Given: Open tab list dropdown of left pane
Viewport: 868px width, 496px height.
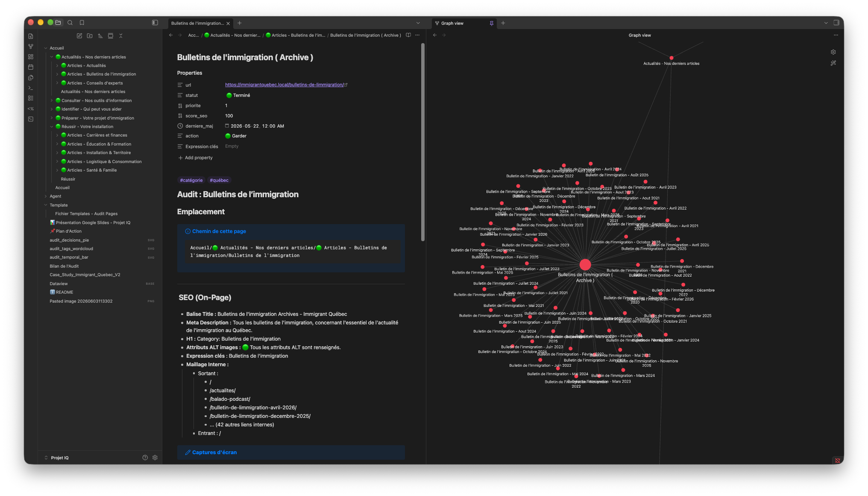Looking at the screenshot, I should [418, 23].
